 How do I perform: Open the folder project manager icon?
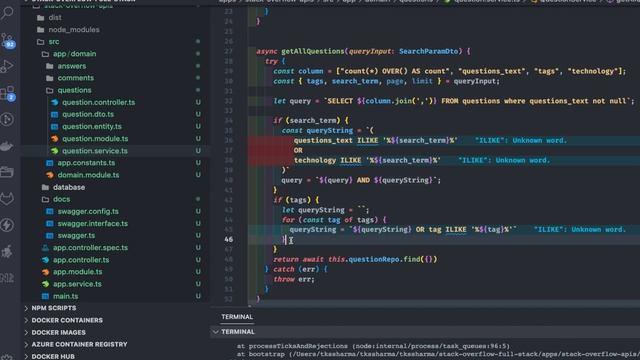[x=7, y=172]
